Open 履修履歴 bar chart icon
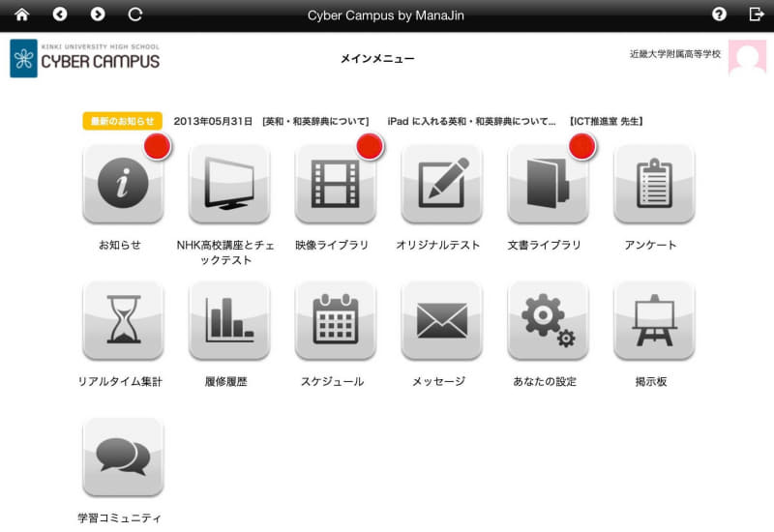The width and height of the screenshot is (774, 532). pyautogui.click(x=229, y=320)
